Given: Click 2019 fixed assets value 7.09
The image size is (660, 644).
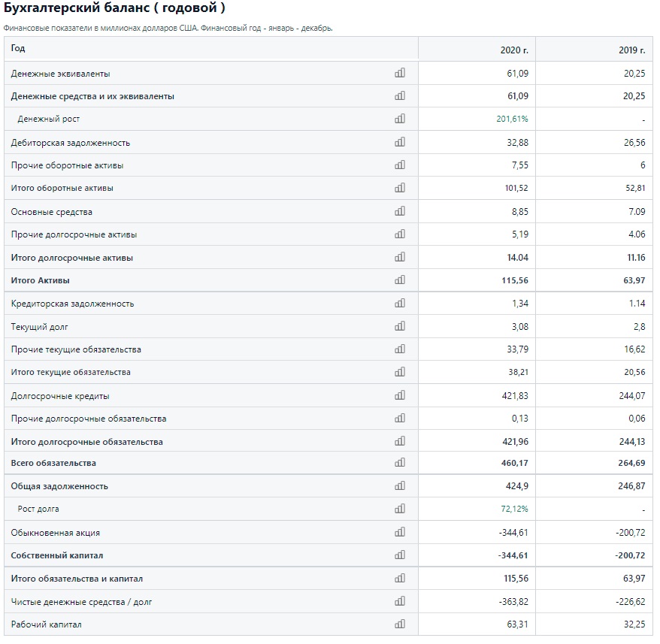Looking at the screenshot, I should 637,211.
